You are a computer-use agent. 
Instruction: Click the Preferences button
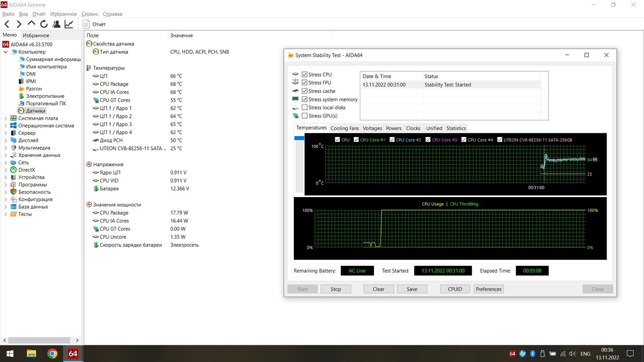[489, 289]
